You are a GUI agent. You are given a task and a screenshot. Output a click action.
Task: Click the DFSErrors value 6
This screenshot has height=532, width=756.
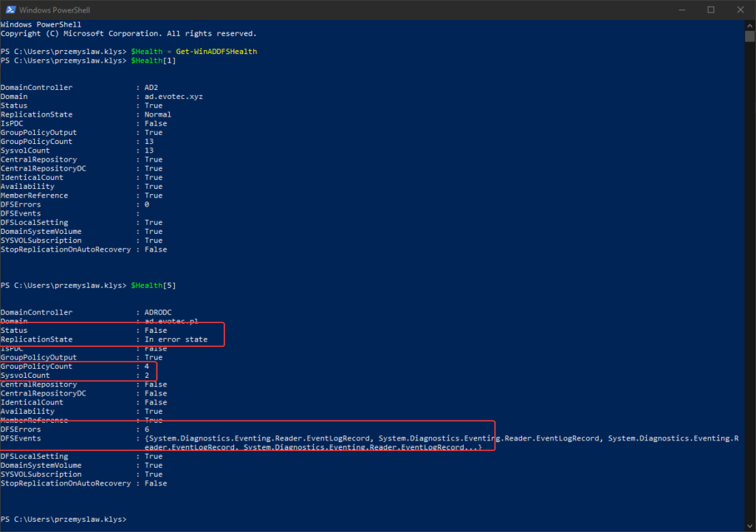point(147,429)
